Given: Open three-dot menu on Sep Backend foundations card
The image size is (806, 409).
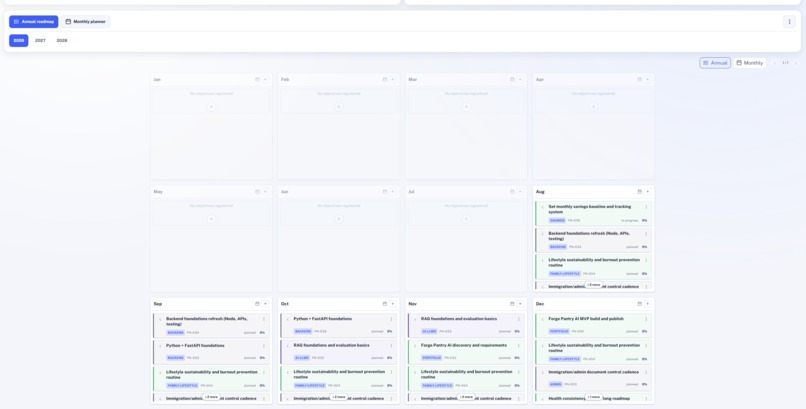Looking at the screenshot, I should coord(264,319).
